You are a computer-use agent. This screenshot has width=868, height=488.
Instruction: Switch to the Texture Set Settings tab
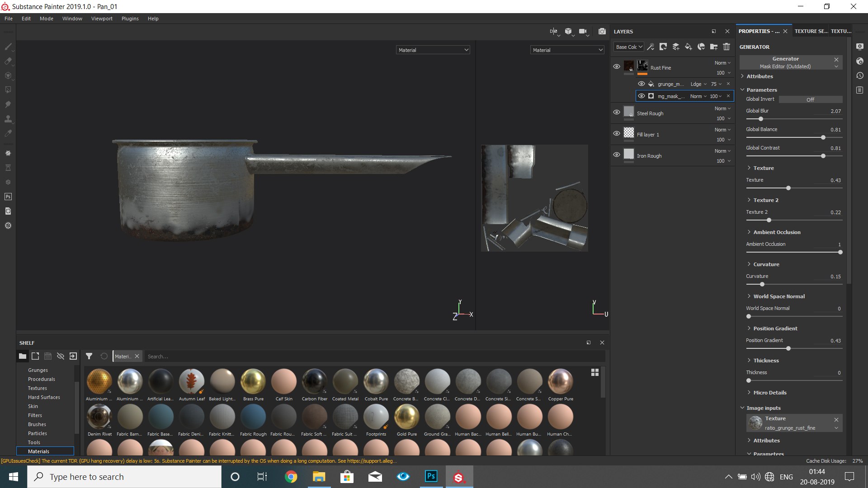point(811,31)
